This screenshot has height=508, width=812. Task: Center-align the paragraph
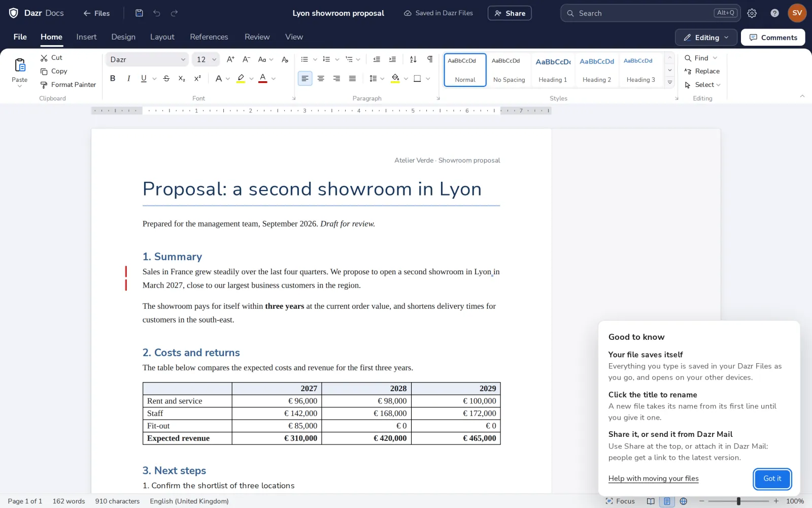(x=321, y=78)
